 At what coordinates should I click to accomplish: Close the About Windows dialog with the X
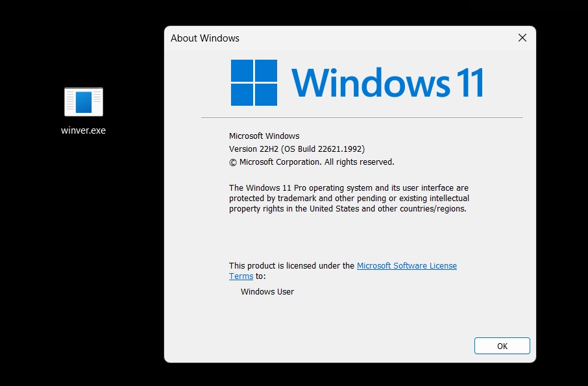tap(522, 38)
